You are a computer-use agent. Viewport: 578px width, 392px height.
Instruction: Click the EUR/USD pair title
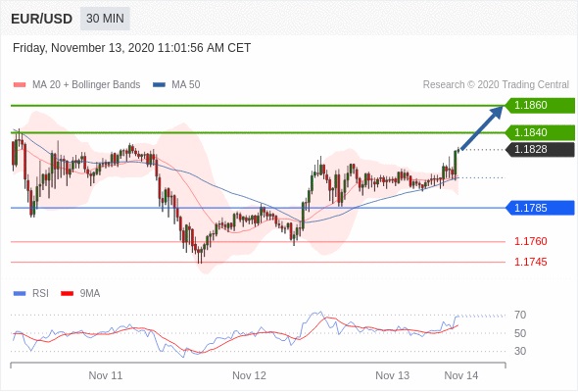42,19
